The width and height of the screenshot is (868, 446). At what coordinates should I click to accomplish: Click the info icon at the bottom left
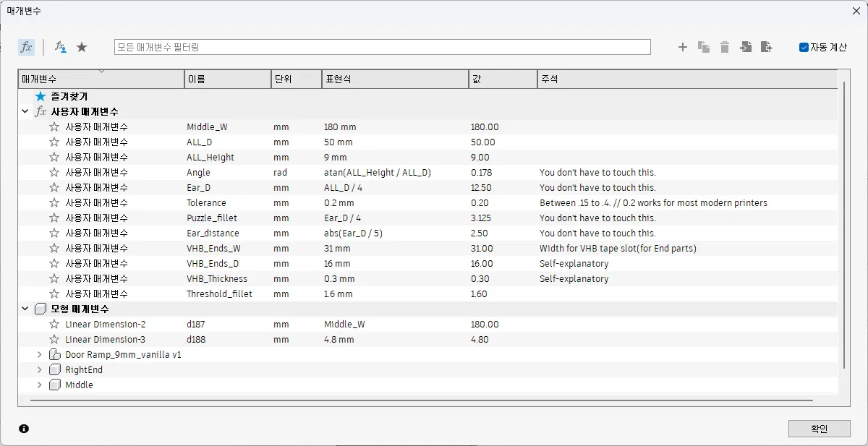tap(24, 429)
